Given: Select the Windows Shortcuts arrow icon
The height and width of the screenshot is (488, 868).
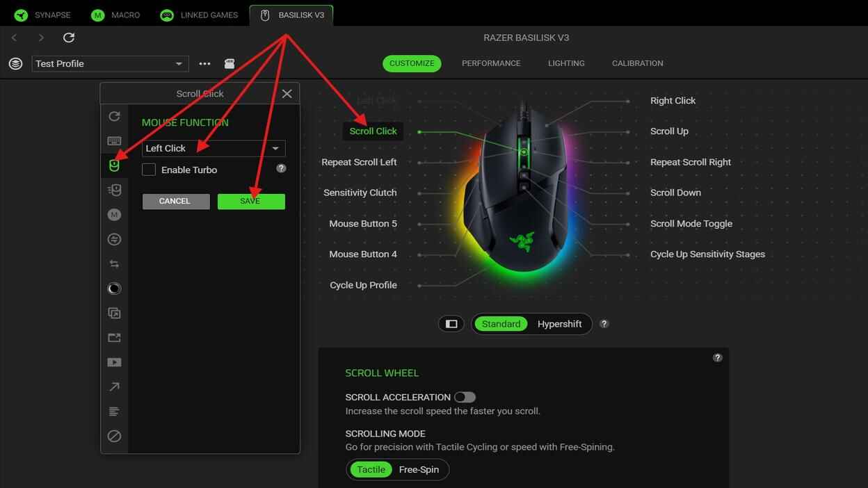Looking at the screenshot, I should [114, 387].
